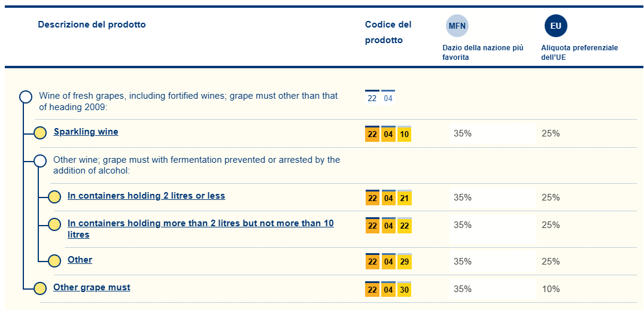The width and height of the screenshot is (644, 310).
Task: Collapse the Other wine tree node
Action: [x=40, y=161]
